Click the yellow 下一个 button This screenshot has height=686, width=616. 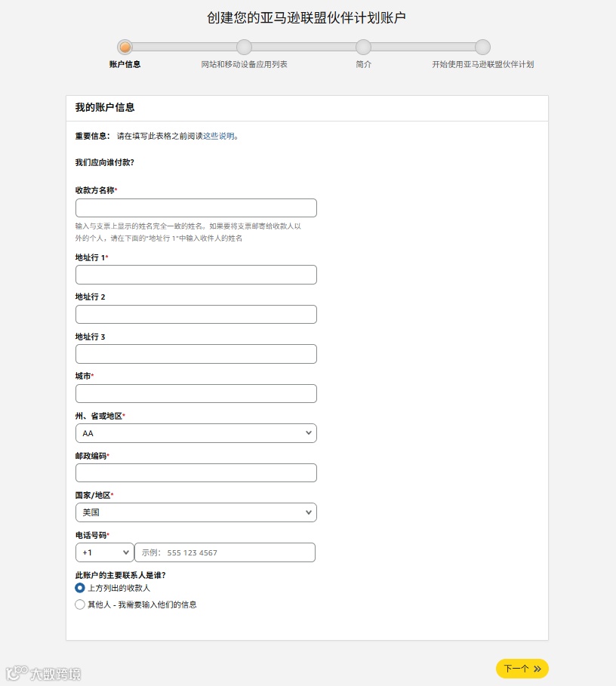pyautogui.click(x=522, y=669)
